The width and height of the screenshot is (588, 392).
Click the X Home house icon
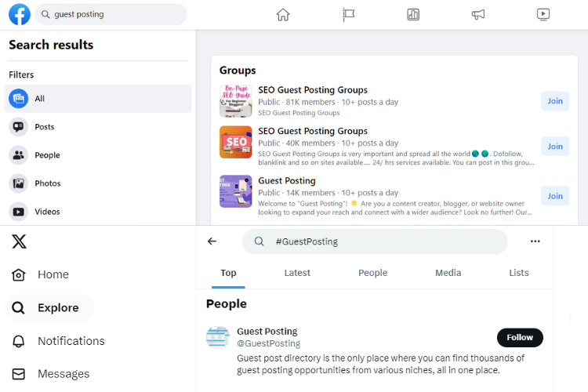click(18, 274)
